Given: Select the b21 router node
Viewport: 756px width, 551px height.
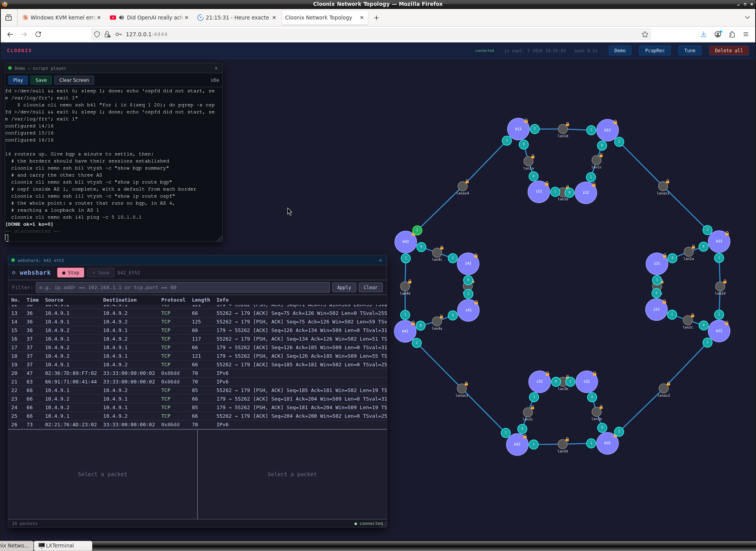Looking at the screenshot, I should [719, 241].
